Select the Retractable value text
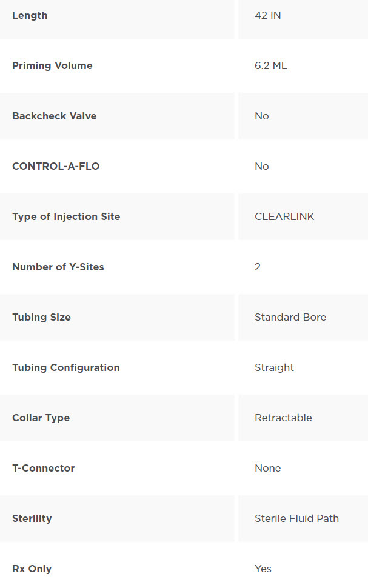 coord(283,418)
